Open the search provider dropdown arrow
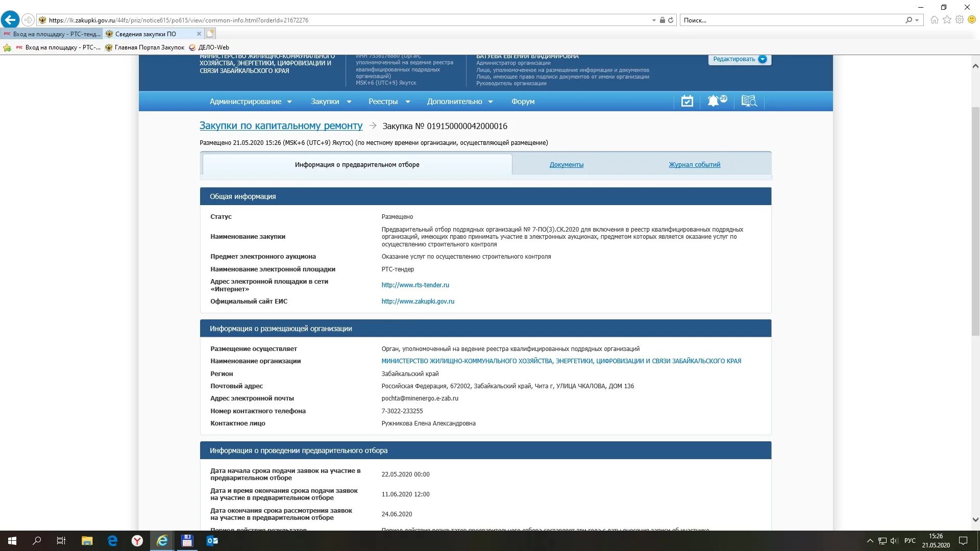The height and width of the screenshot is (551, 980). coord(917,20)
